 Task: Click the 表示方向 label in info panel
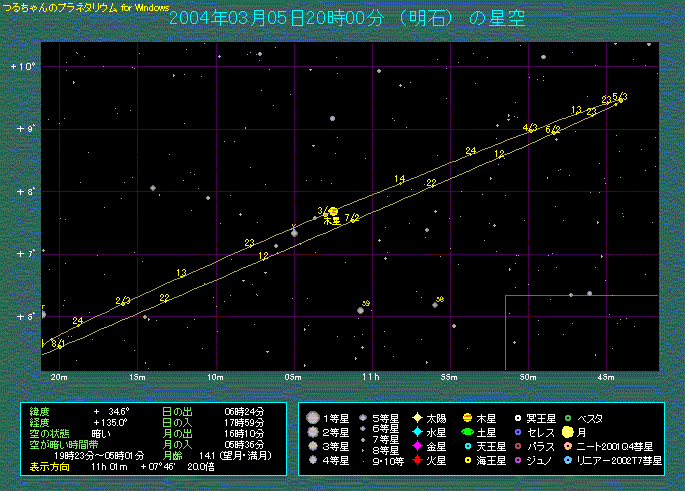(49, 466)
